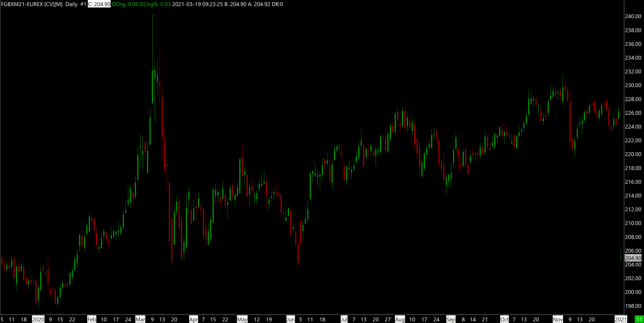Click the May month marker on date axis
Viewport: 644px width, 323px height.
(x=242, y=319)
